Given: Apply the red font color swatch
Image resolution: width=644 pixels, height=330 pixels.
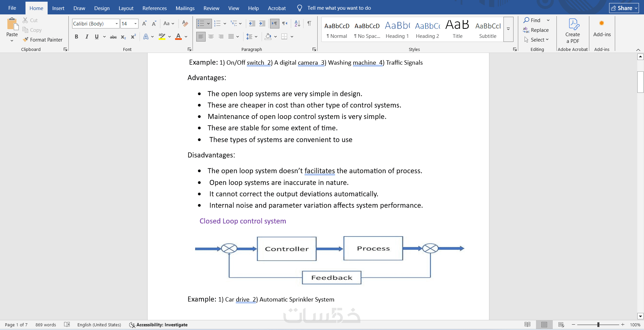Looking at the screenshot, I should click(x=178, y=37).
